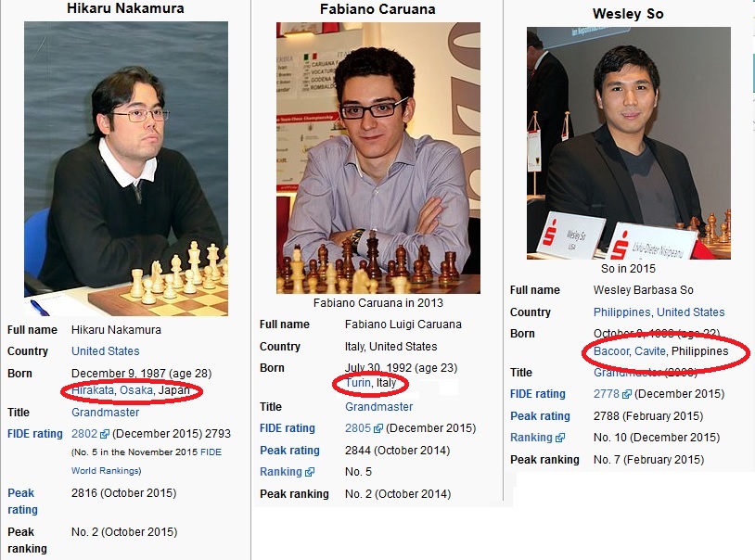The height and width of the screenshot is (560, 755).
Task: Open the FIDE rating label link under Nakamura
Action: 35,434
